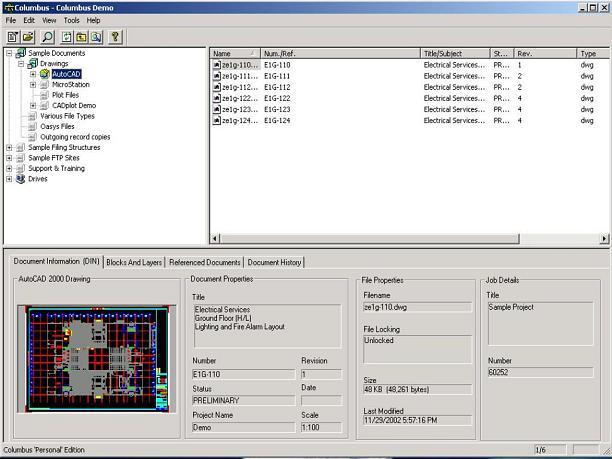Expand the CADplot Demo tree node
612x459 pixels.
33,105
